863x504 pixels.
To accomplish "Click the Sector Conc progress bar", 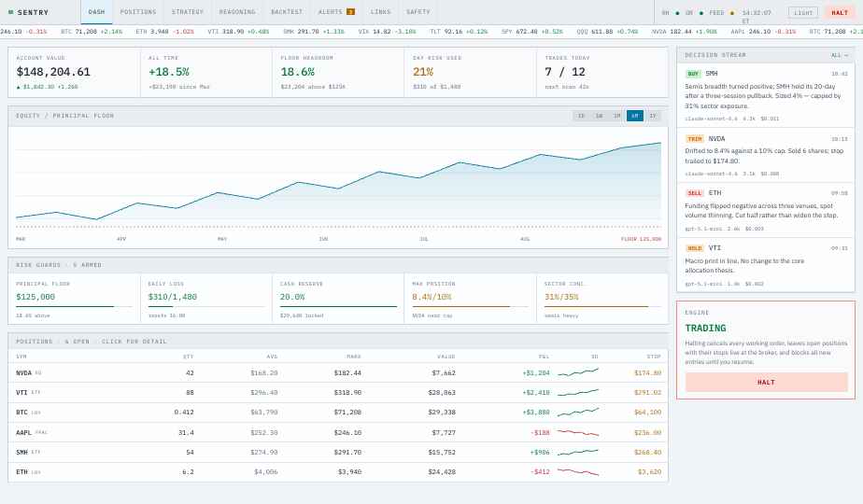I will [602, 306].
